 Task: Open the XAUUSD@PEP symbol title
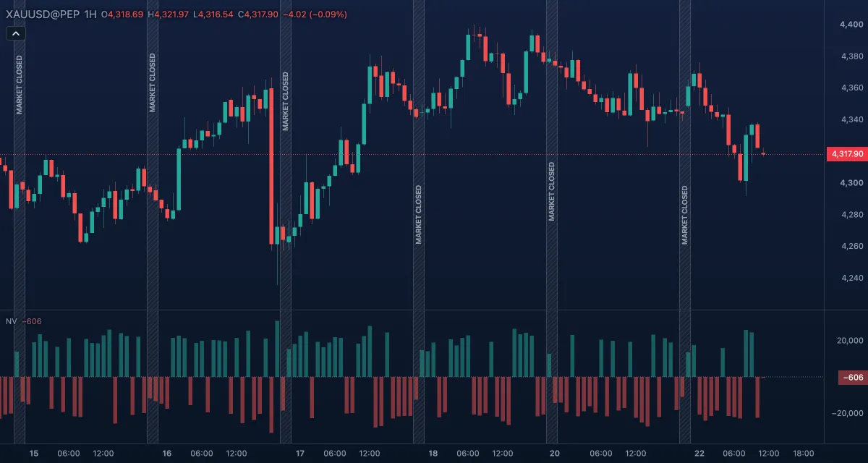(42, 14)
